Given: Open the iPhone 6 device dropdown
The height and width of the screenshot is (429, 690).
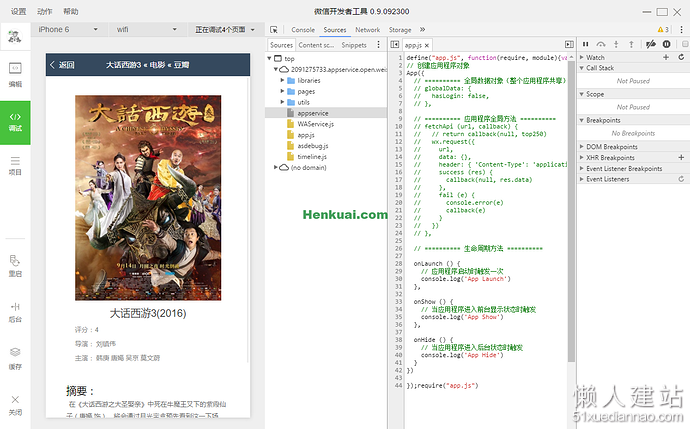Looking at the screenshot, I should pos(68,29).
